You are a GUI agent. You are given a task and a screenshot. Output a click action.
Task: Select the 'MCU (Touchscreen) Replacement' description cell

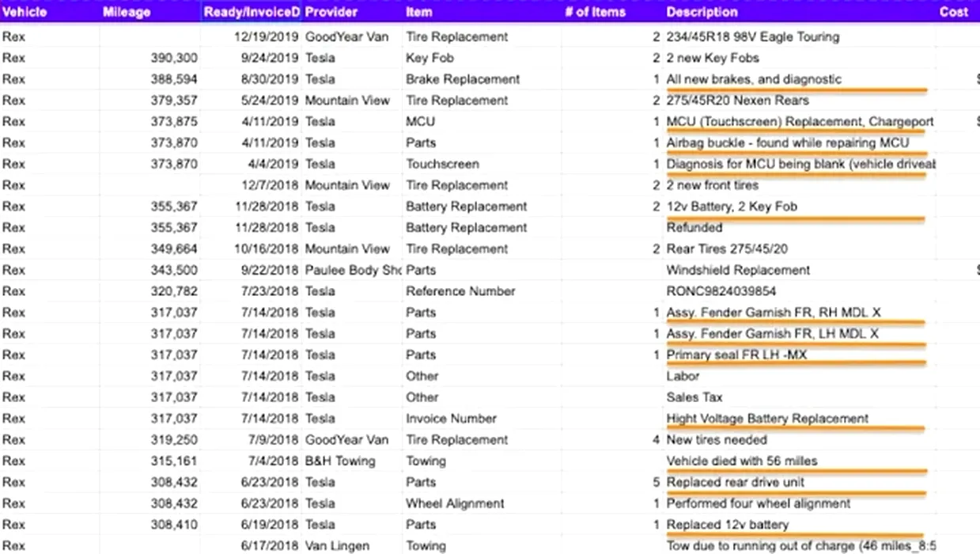click(x=800, y=122)
